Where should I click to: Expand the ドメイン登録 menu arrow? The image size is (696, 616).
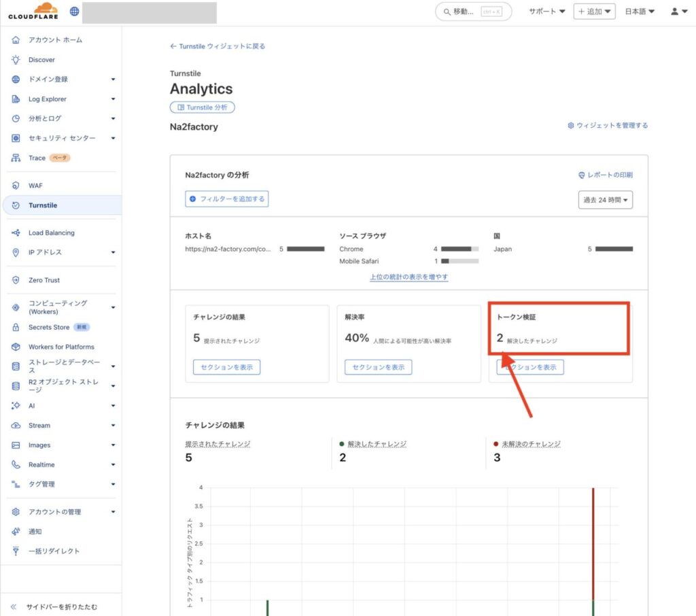tap(114, 79)
